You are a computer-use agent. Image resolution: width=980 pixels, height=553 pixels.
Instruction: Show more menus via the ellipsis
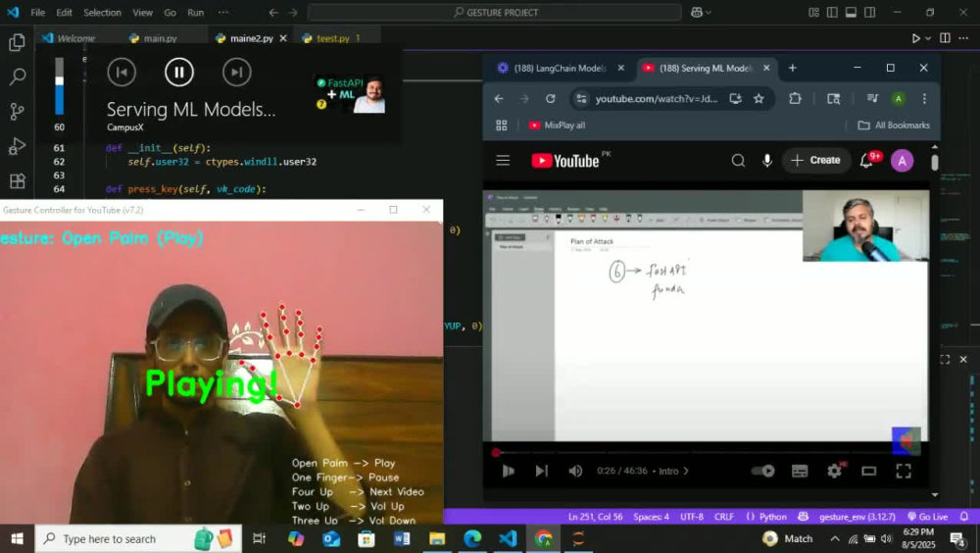tap(223, 13)
